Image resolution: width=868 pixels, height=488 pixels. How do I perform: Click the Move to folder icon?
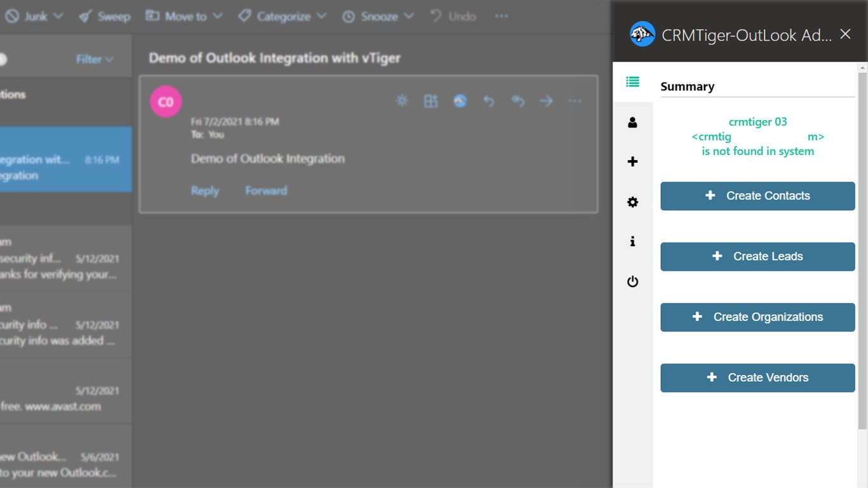point(152,16)
